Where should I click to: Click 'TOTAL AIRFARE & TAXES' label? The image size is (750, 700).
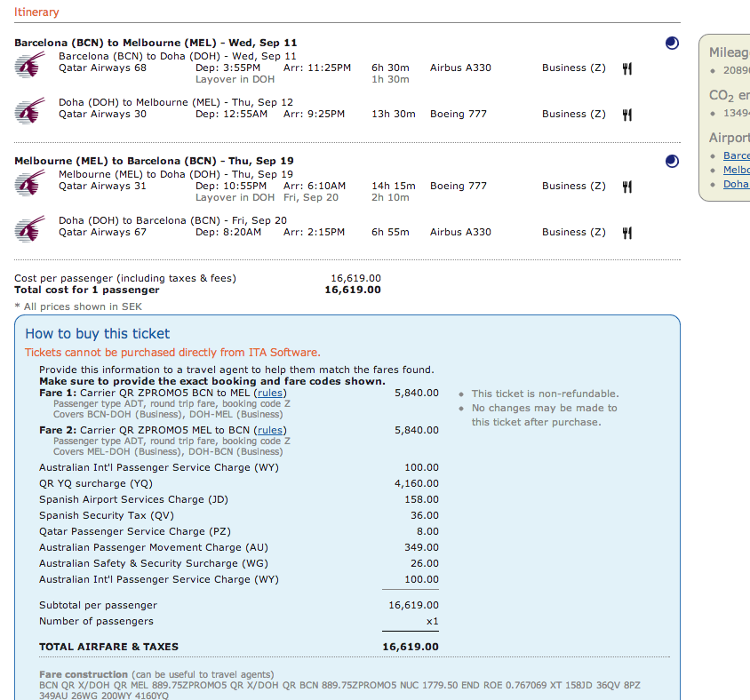tap(108, 647)
